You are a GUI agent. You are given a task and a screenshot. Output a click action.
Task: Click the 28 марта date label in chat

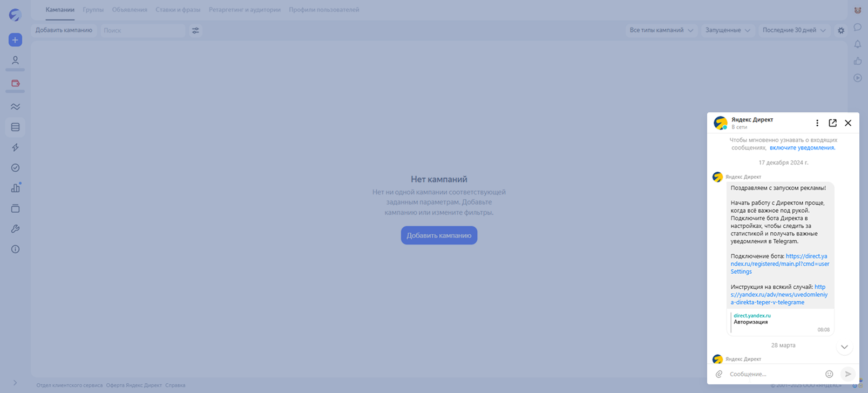point(783,345)
